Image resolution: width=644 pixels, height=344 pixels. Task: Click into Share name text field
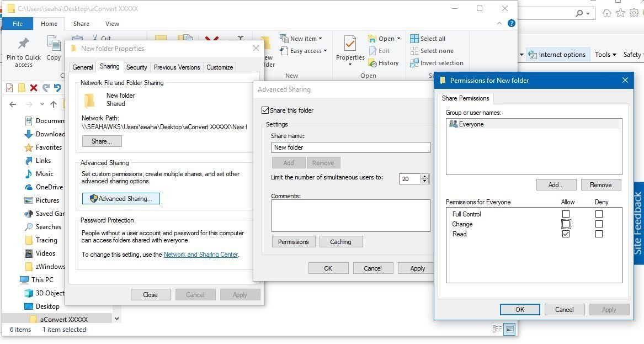pos(351,147)
